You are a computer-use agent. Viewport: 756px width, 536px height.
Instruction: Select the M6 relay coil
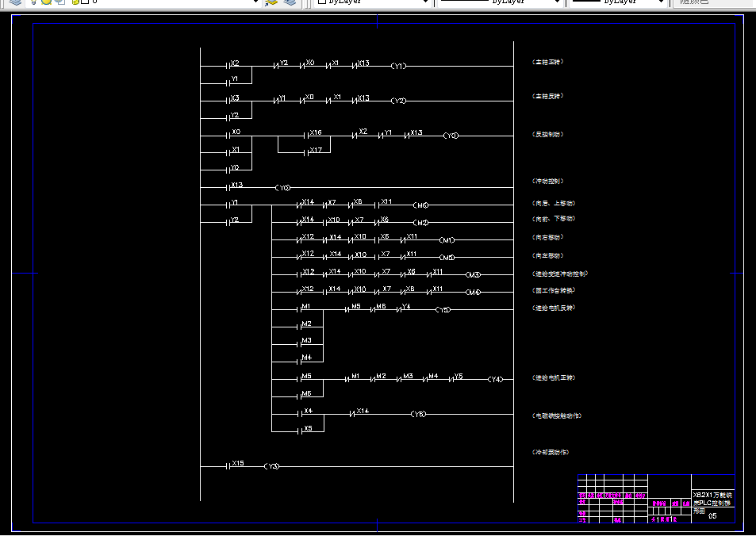point(421,205)
